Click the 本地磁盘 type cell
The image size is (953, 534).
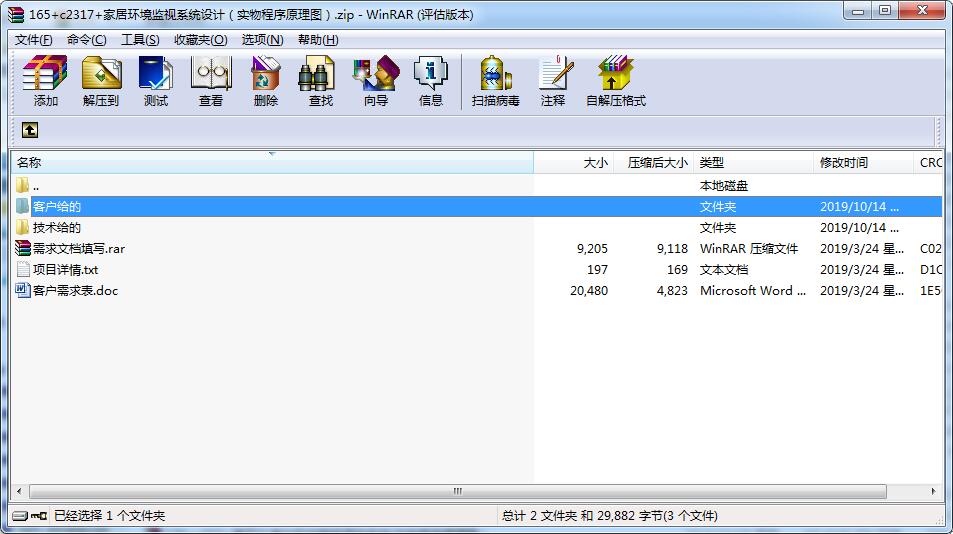724,185
